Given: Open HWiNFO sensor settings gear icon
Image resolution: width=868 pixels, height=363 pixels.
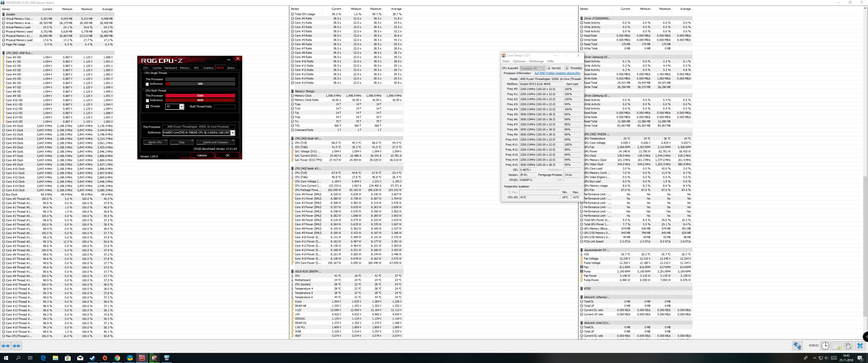Looking at the screenshot, I should click(848, 346).
